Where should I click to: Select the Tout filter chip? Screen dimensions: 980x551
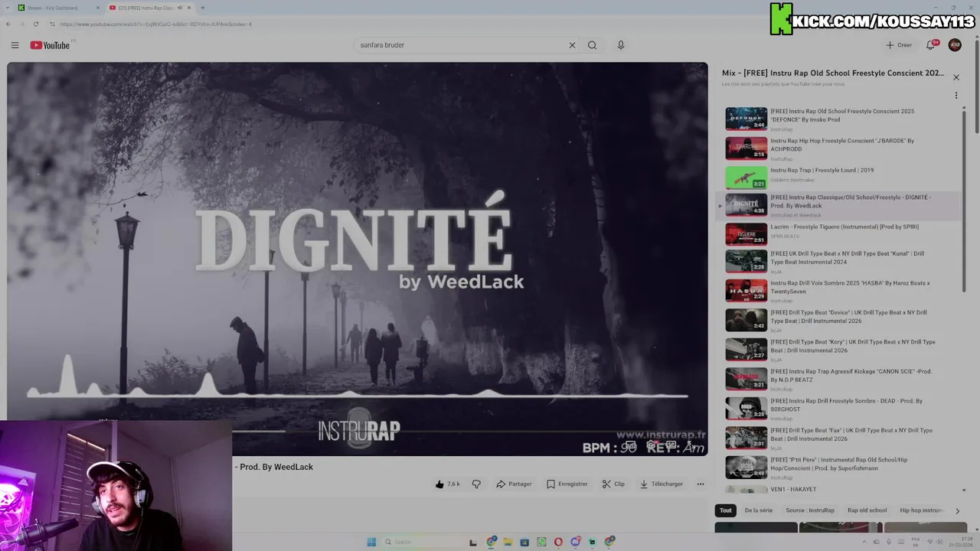click(725, 510)
